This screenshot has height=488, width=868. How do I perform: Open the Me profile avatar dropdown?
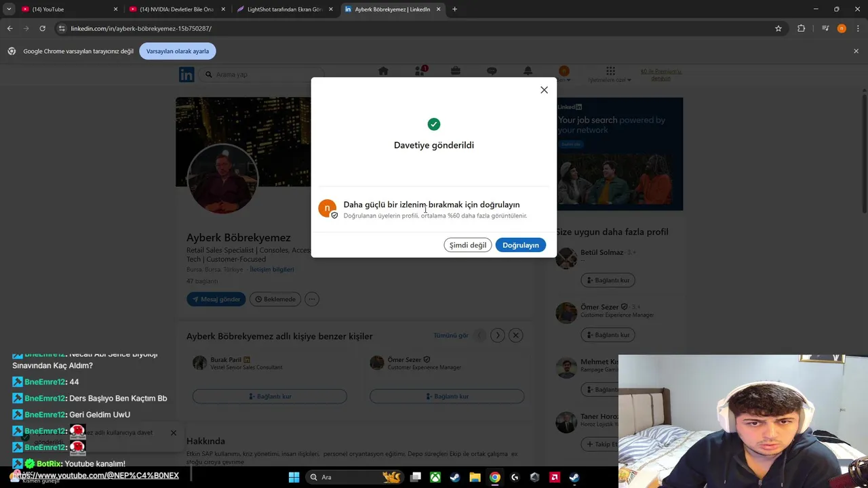[x=564, y=74]
